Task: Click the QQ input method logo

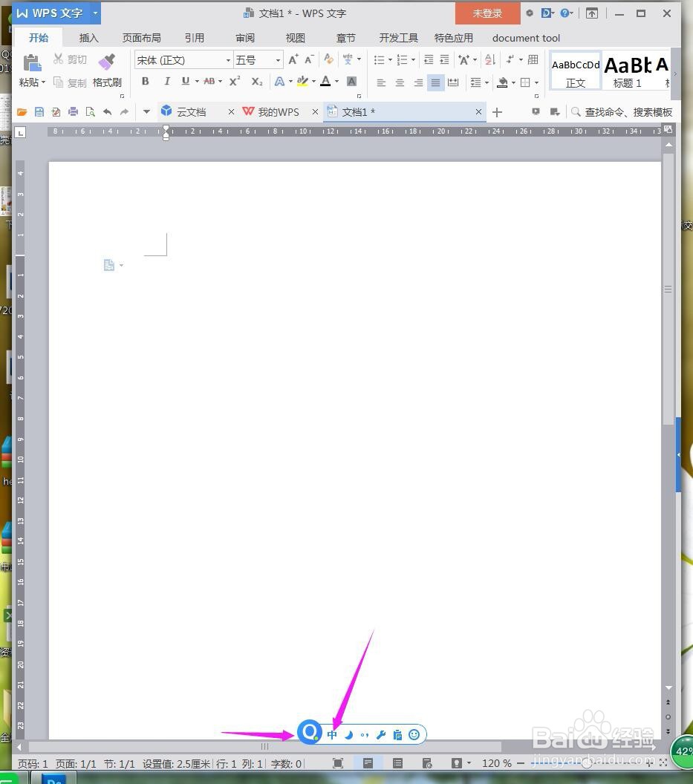Action: (310, 733)
